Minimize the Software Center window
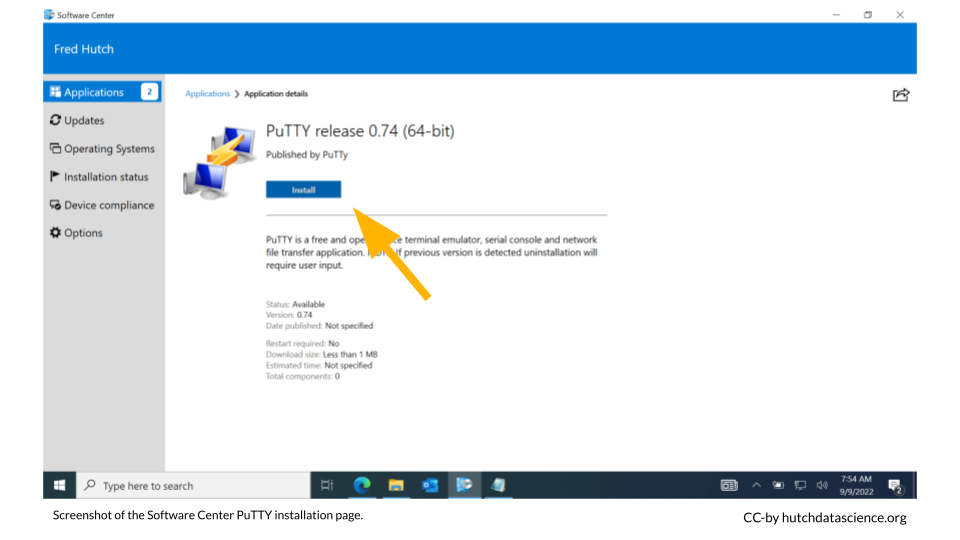The width and height of the screenshot is (960, 540). (836, 15)
